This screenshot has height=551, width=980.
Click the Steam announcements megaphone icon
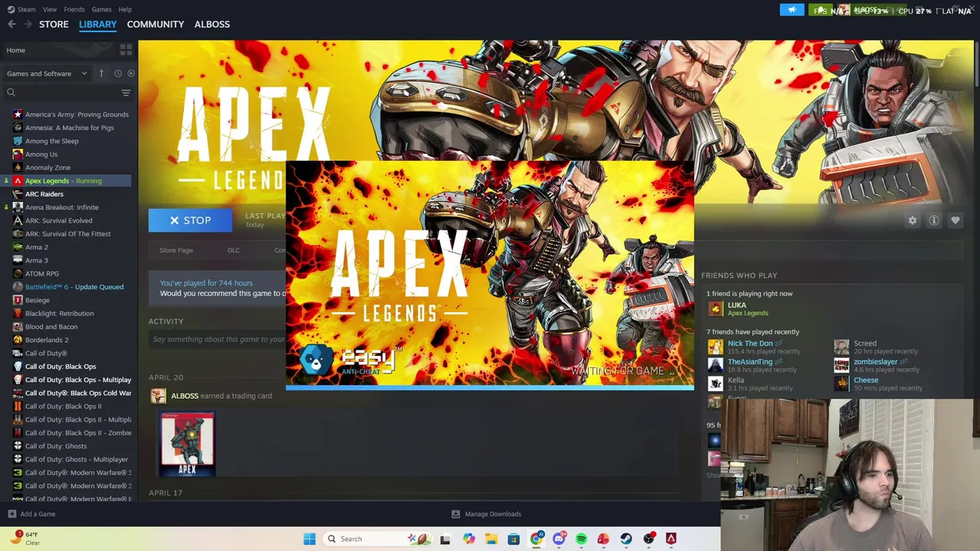pos(792,10)
